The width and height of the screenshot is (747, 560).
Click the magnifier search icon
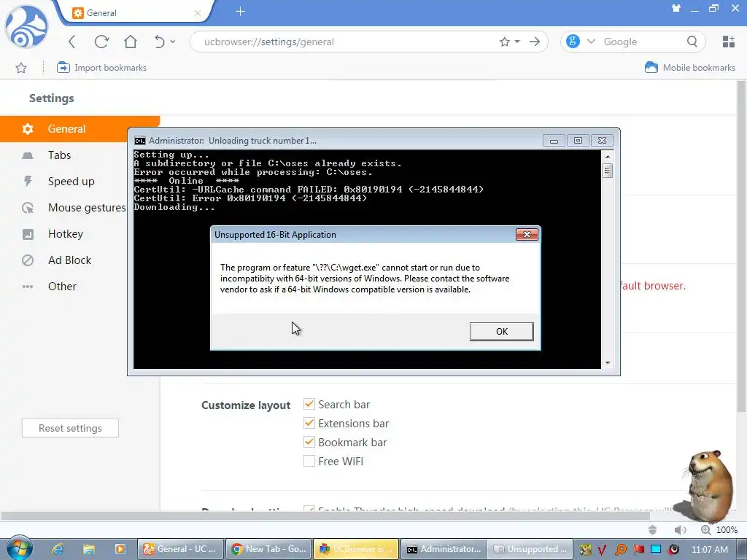pyautogui.click(x=692, y=42)
